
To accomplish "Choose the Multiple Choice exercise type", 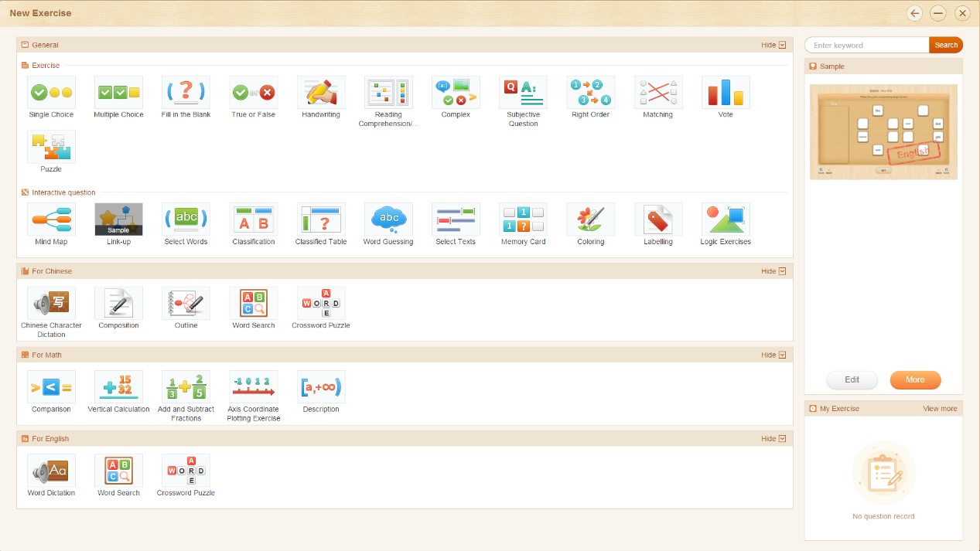I will click(118, 92).
